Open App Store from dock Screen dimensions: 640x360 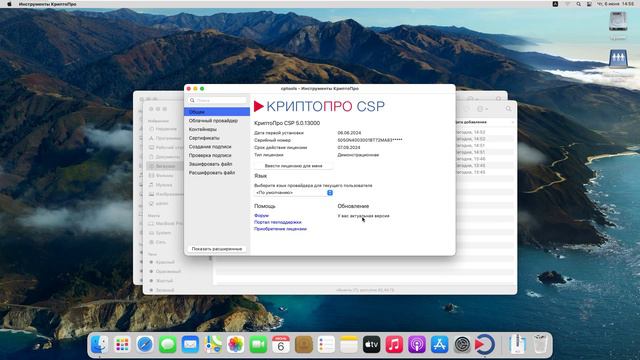[x=440, y=345]
